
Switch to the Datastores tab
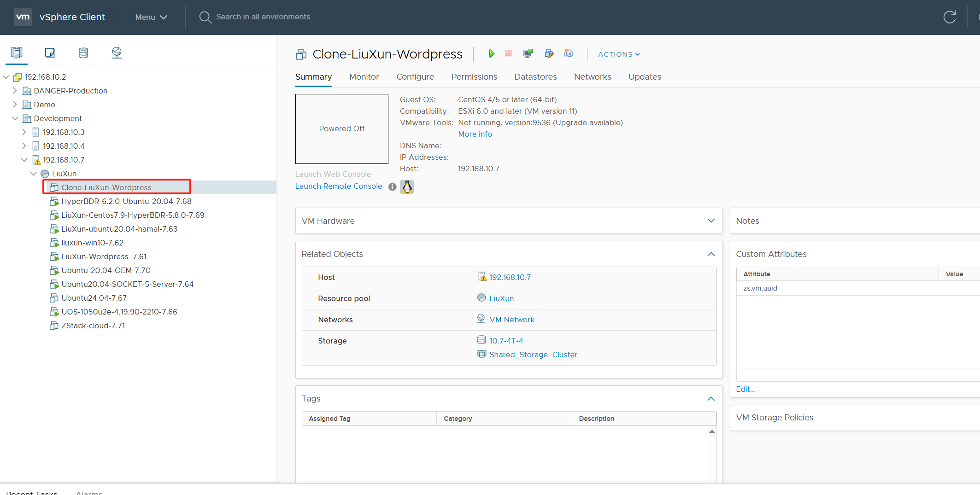point(535,77)
